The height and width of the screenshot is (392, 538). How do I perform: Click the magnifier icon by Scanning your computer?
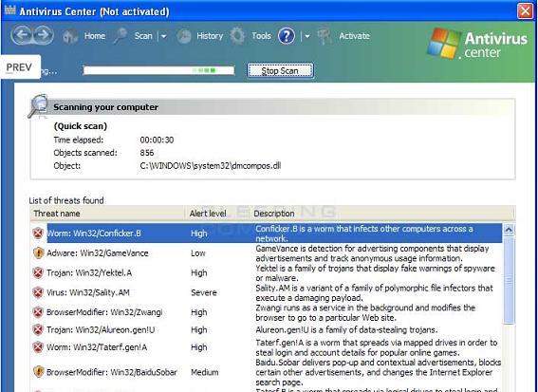pos(38,106)
